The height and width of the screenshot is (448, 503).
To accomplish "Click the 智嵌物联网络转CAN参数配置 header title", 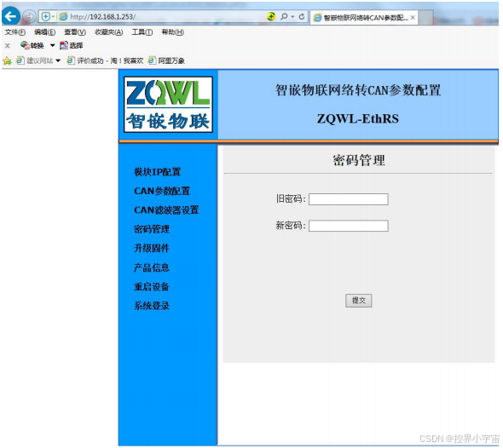I will point(358,90).
